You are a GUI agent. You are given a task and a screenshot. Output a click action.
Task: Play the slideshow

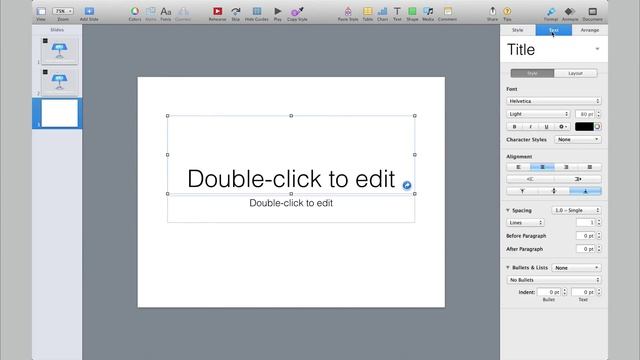point(278,11)
